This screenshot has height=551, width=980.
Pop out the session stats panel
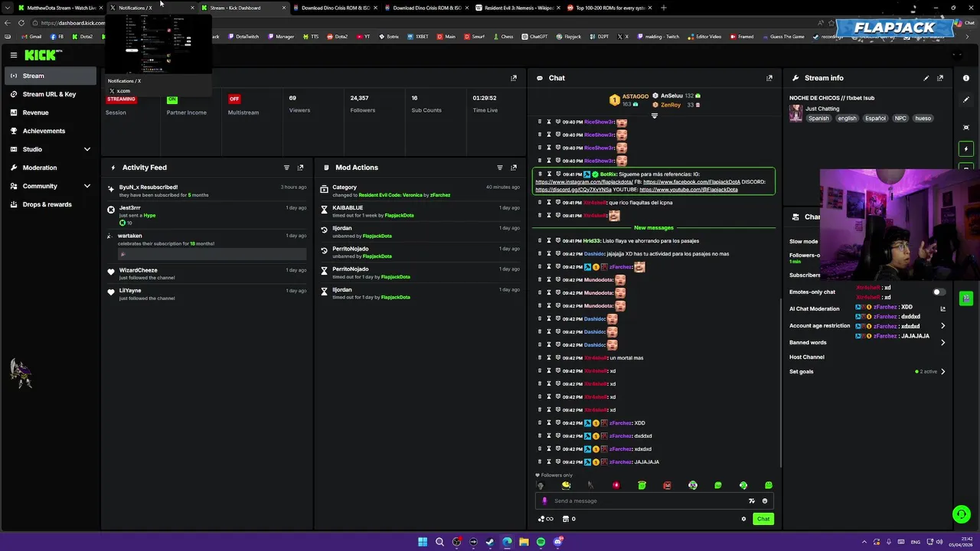[514, 78]
